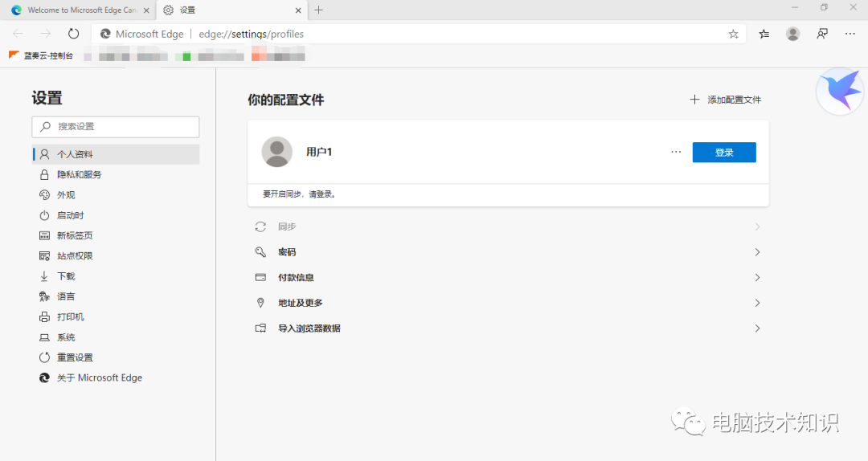This screenshot has width=868, height=461.
Task: Open the 导入浏览器数据 import row
Action: pyautogui.click(x=508, y=328)
